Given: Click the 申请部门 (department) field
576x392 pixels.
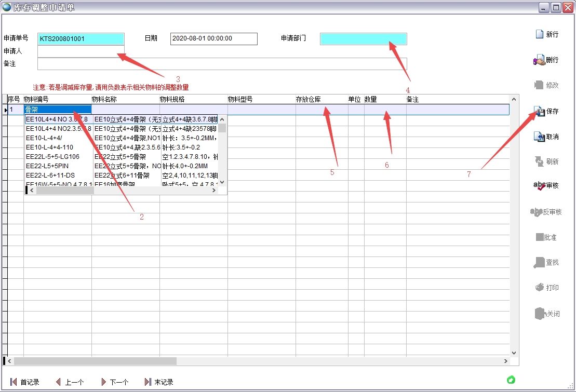Looking at the screenshot, I should click(363, 39).
